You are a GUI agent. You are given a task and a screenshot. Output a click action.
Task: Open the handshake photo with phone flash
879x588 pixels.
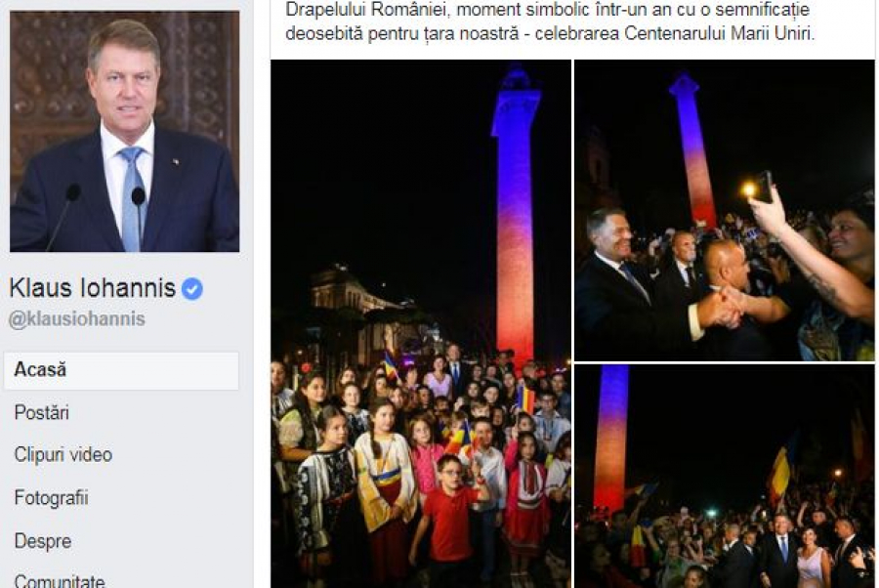(x=725, y=210)
